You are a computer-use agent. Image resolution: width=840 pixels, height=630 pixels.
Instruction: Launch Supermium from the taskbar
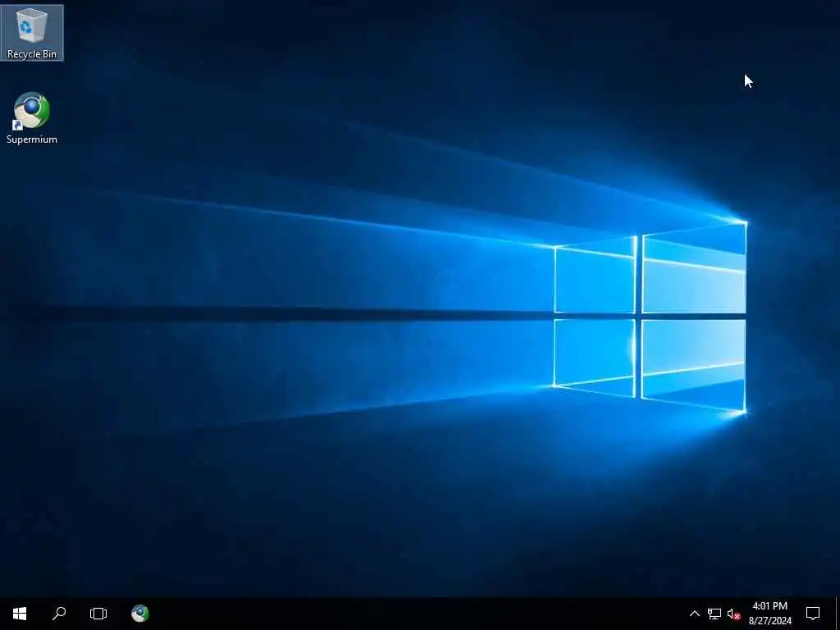(x=140, y=614)
